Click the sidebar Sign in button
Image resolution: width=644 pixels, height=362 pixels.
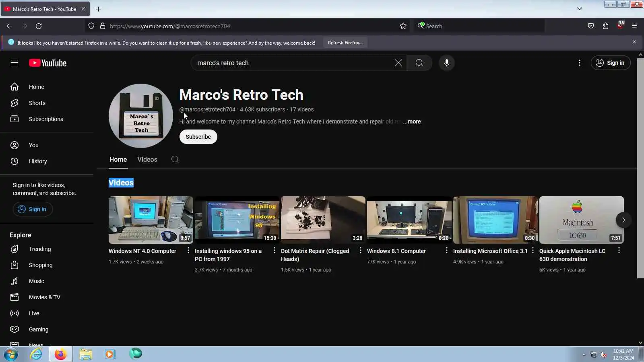click(33, 209)
